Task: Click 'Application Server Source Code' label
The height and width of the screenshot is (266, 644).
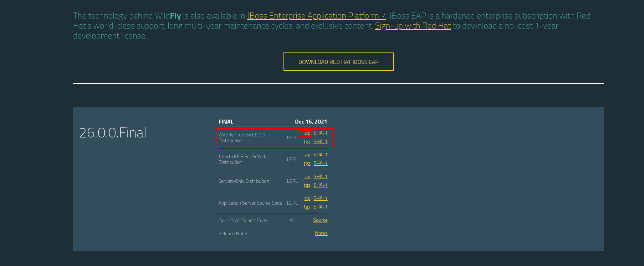Action: 250,203
